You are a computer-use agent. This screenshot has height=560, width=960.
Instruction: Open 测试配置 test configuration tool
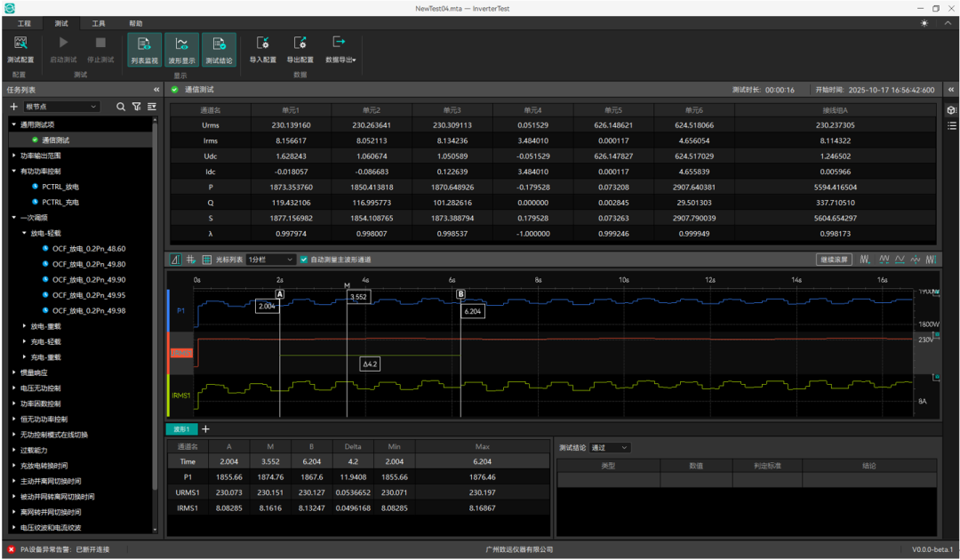(x=20, y=48)
